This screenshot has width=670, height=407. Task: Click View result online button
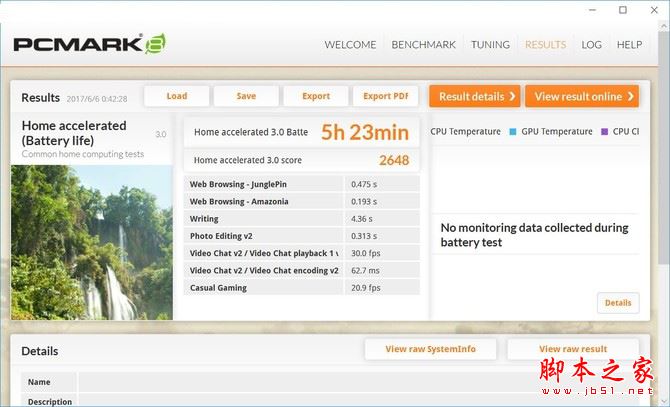[x=582, y=96]
